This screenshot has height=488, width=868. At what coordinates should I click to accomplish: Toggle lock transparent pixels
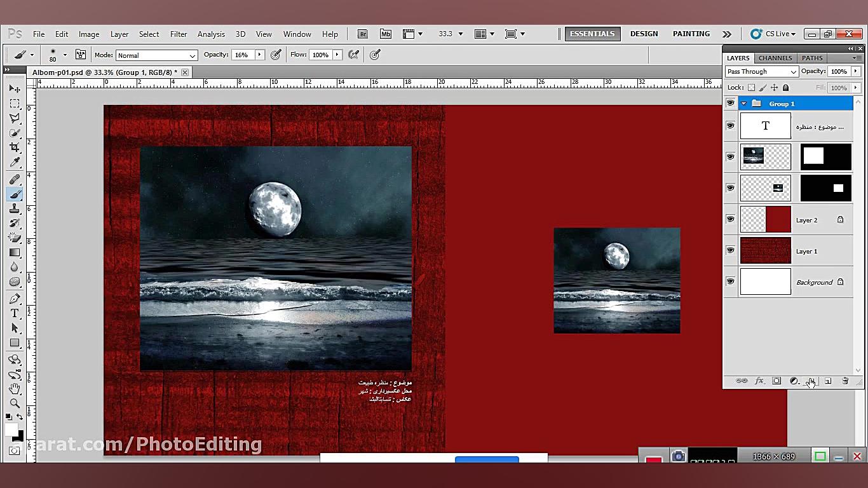click(x=751, y=88)
